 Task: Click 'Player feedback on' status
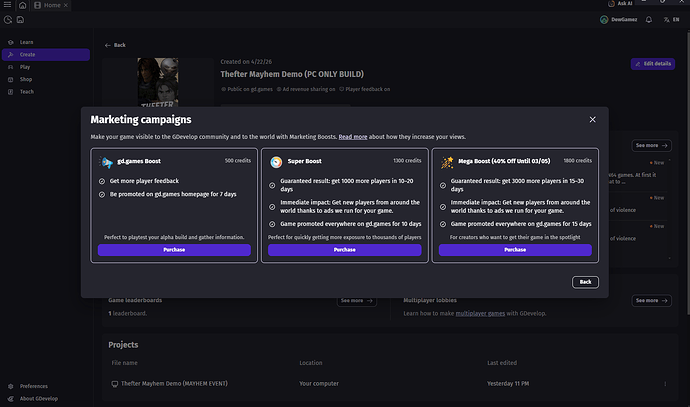364,89
